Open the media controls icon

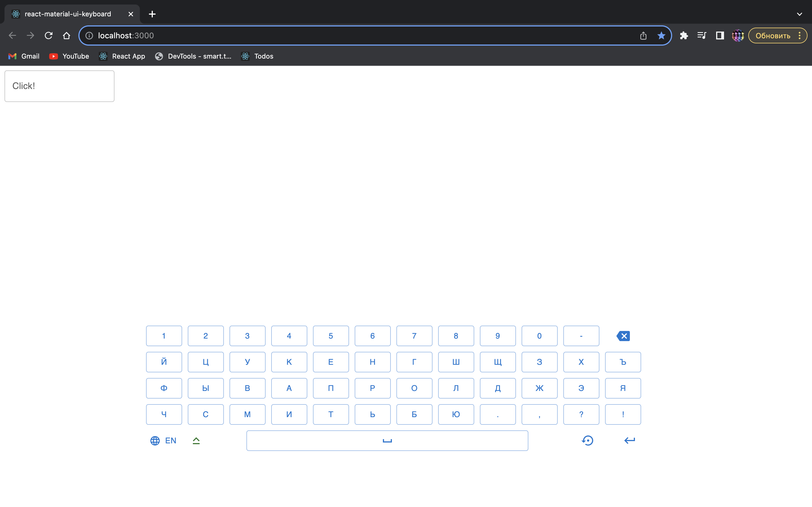pyautogui.click(x=701, y=35)
